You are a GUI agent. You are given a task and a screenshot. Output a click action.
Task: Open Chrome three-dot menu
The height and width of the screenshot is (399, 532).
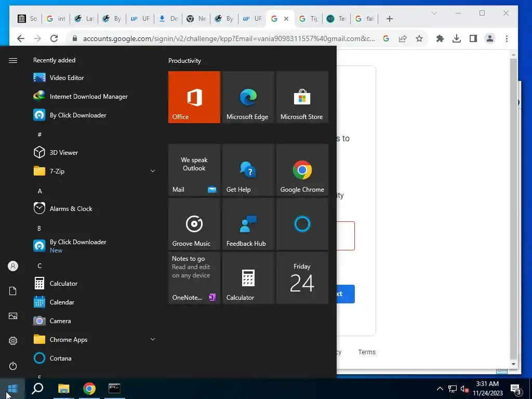507,38
